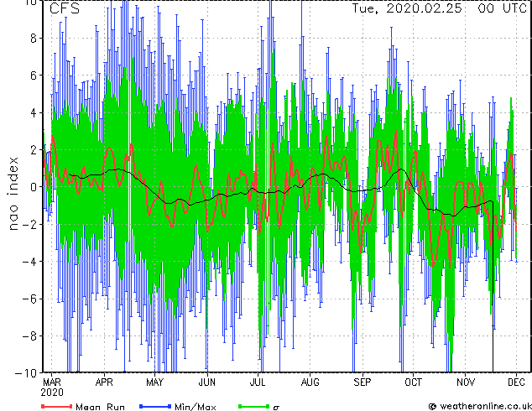
Task: Click the SEP x-axis month label
Action: click(362, 382)
